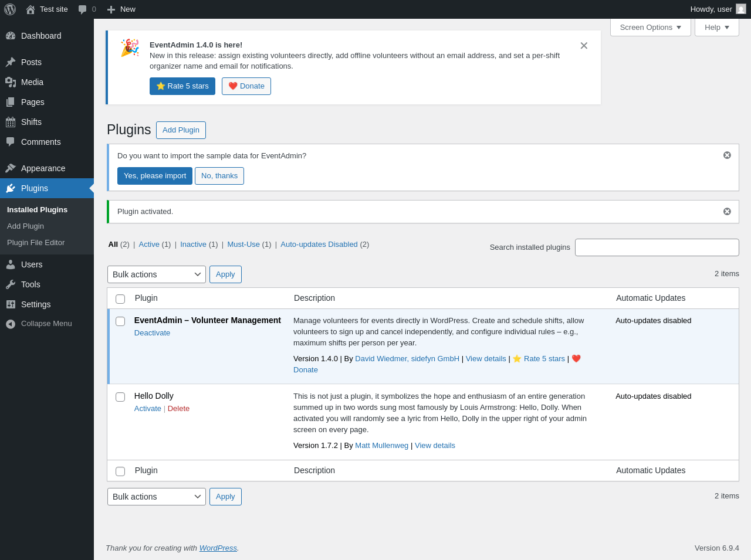Open Plugin File Editor submenu item
The width and height of the screenshot is (751, 560).
36,243
